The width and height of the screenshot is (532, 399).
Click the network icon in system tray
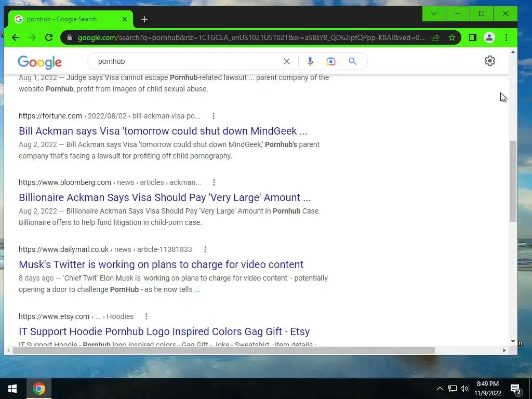[x=453, y=389]
